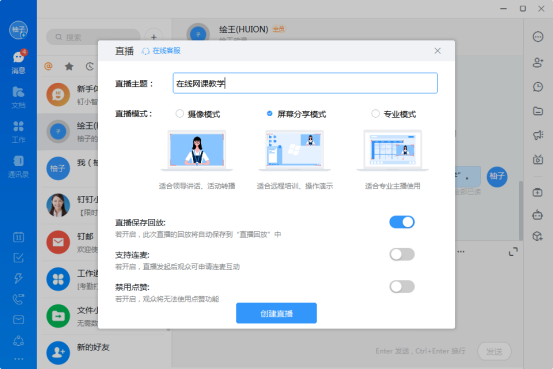This screenshot has width=553, height=369.
Task: Click the lightning bolt icon in sidebar
Action: pos(18,278)
